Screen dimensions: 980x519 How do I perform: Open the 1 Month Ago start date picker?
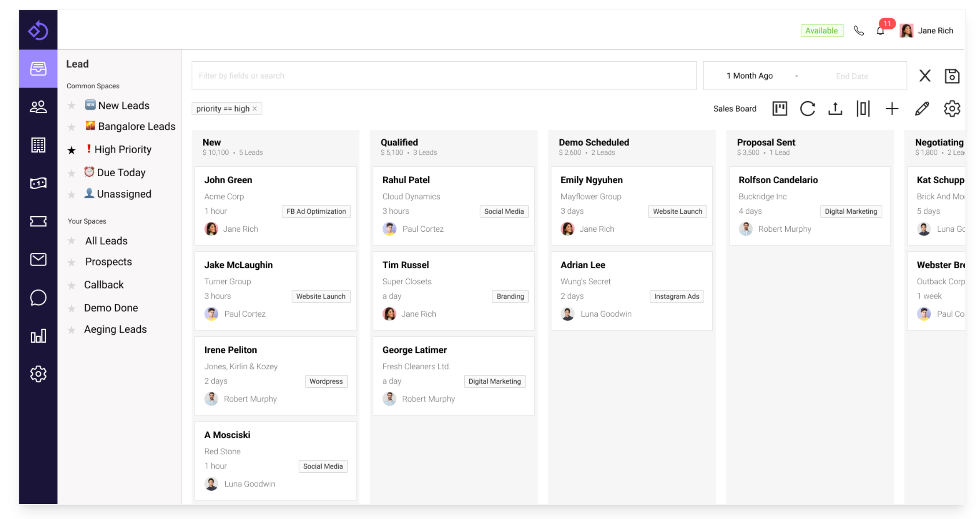[x=749, y=76]
